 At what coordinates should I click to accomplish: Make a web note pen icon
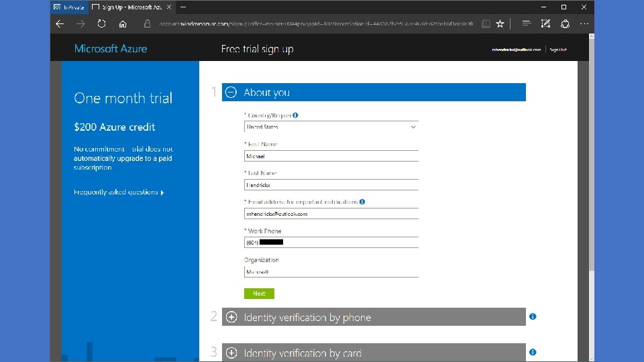[x=545, y=24]
